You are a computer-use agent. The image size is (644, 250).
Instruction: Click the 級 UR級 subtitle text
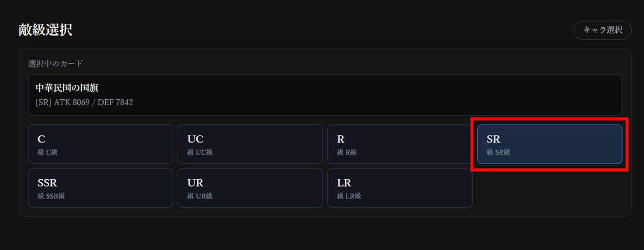tap(200, 196)
